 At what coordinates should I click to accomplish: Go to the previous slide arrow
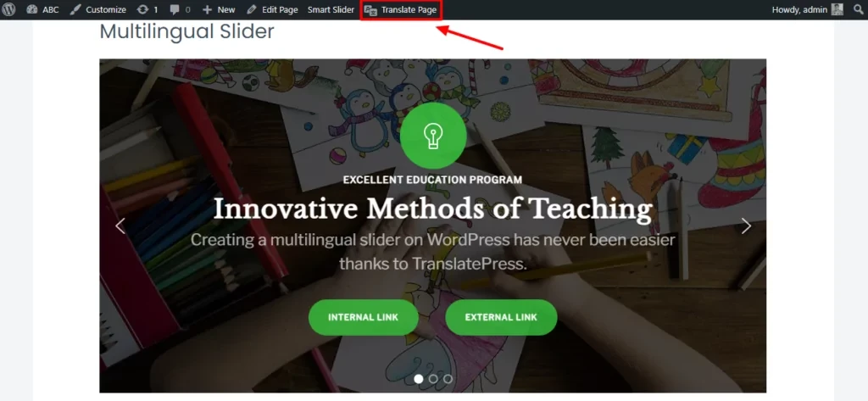(x=120, y=226)
